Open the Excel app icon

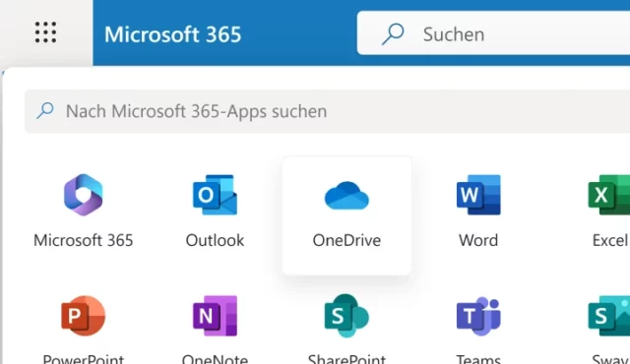pyautogui.click(x=609, y=195)
